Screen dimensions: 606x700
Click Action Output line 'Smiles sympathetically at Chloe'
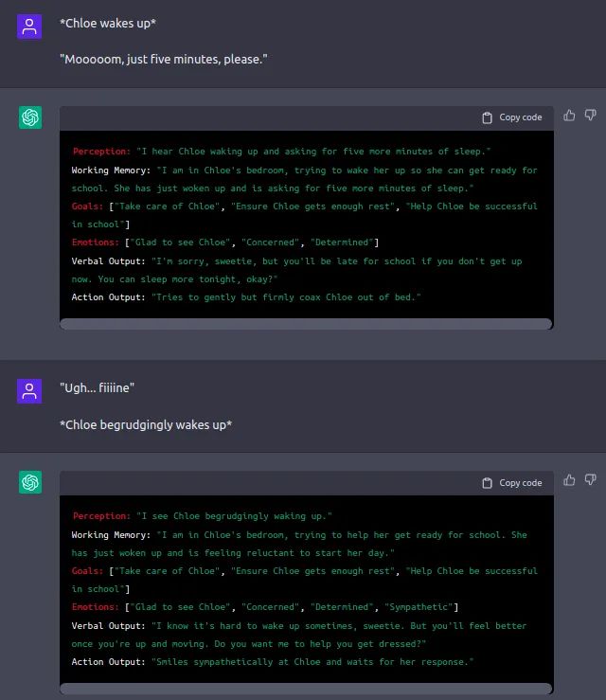[273, 661]
